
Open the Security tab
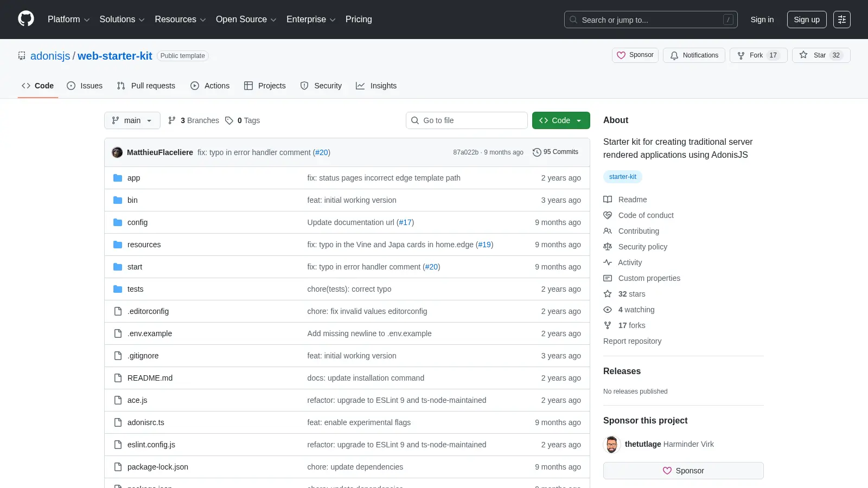tap(321, 86)
